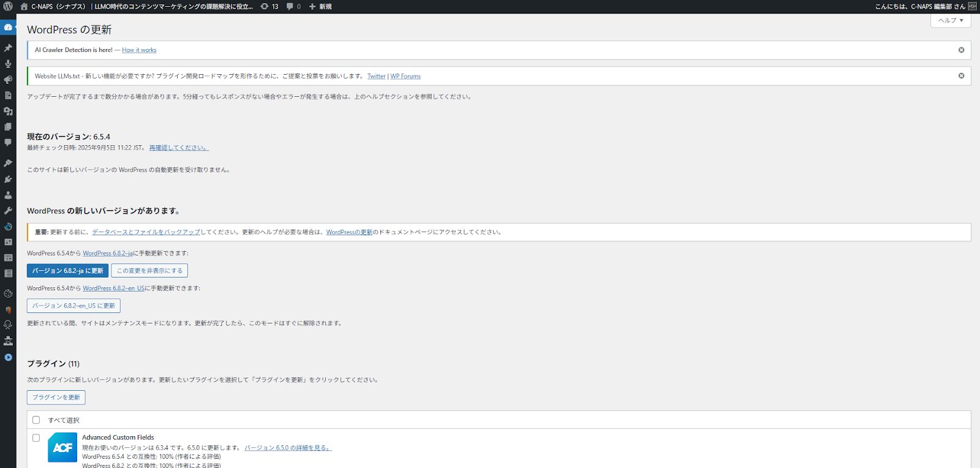Dismiss the Website LLMs.txt notice
Screen dimensions: 980x468
pyautogui.click(x=961, y=76)
